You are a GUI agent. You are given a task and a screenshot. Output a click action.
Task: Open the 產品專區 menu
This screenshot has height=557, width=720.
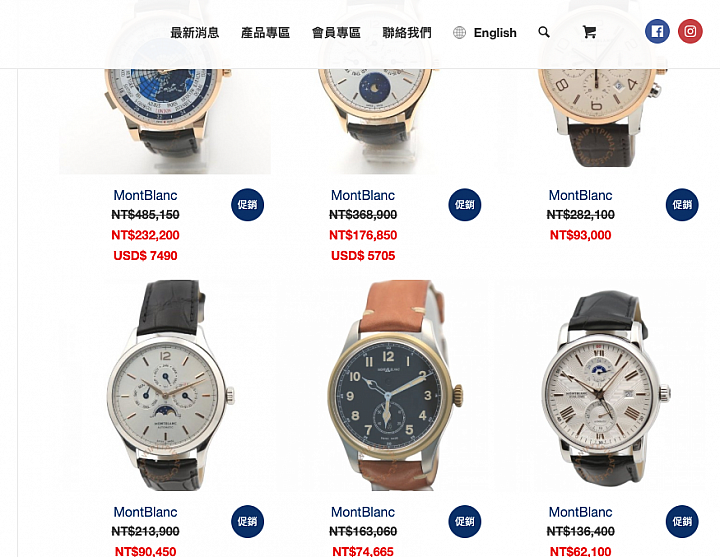tap(265, 33)
